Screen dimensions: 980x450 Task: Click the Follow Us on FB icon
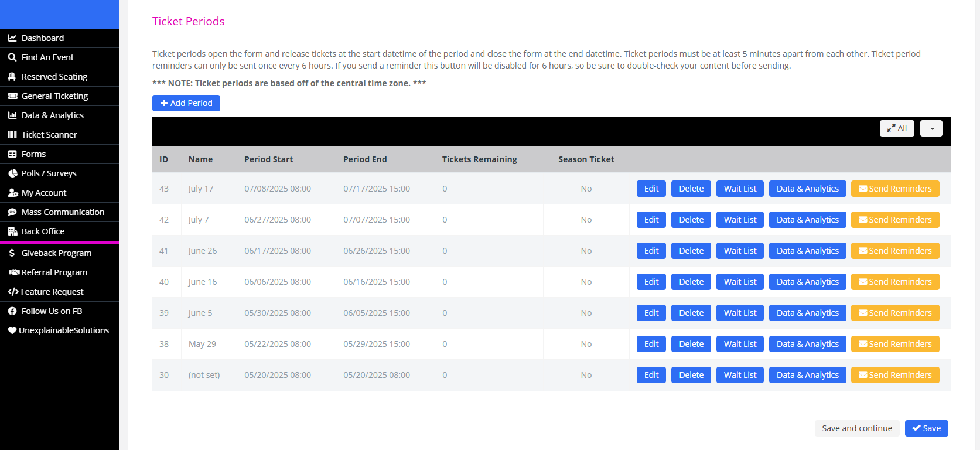[x=12, y=311]
